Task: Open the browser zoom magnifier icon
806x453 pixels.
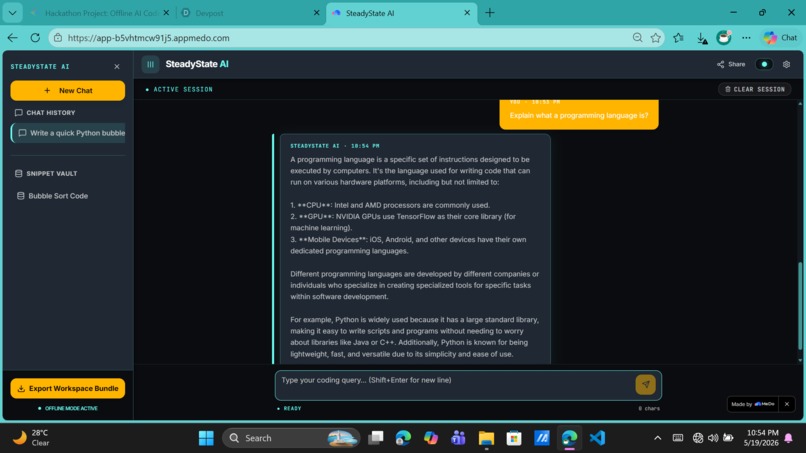Action: pyautogui.click(x=637, y=38)
